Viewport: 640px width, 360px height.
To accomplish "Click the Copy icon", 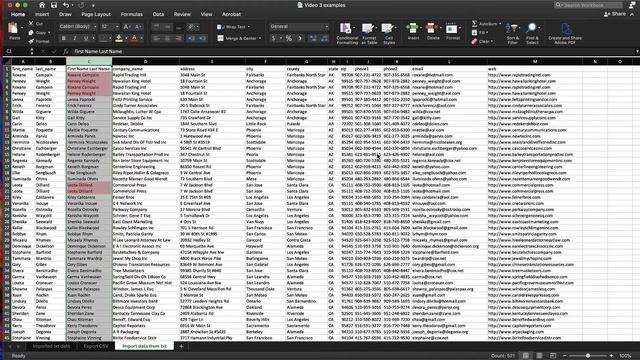I will (31, 33).
